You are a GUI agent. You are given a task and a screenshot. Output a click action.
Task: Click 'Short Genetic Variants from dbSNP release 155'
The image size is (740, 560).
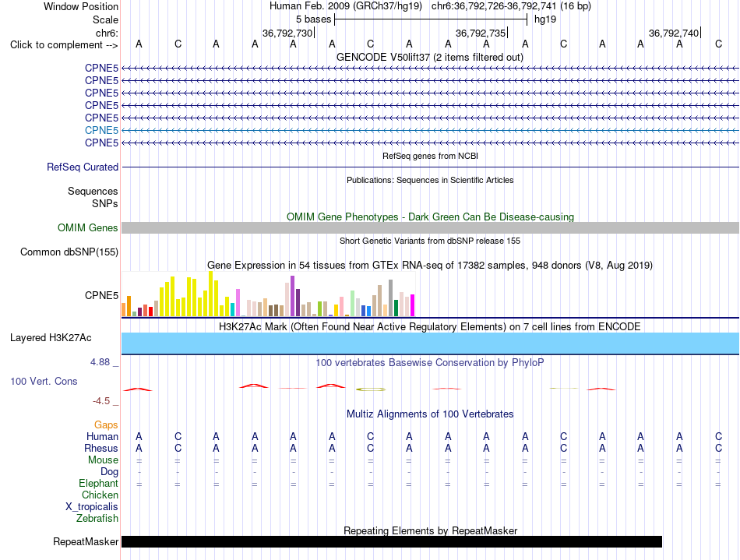tap(430, 241)
